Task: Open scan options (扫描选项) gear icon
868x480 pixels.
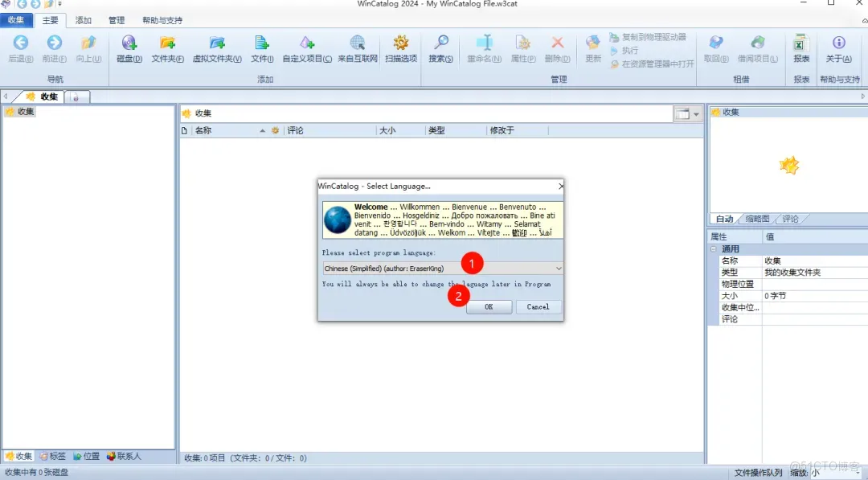Action: pyautogui.click(x=401, y=43)
